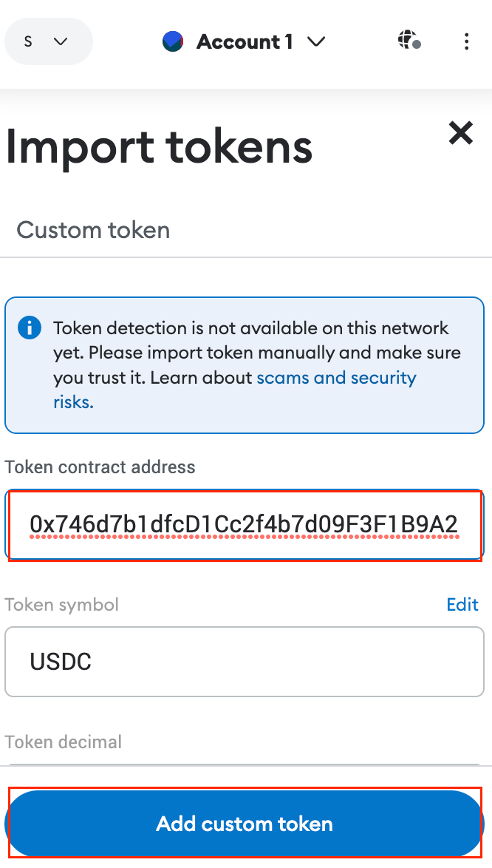
Task: Click the vertical dots kebab icon
Action: [x=467, y=41]
